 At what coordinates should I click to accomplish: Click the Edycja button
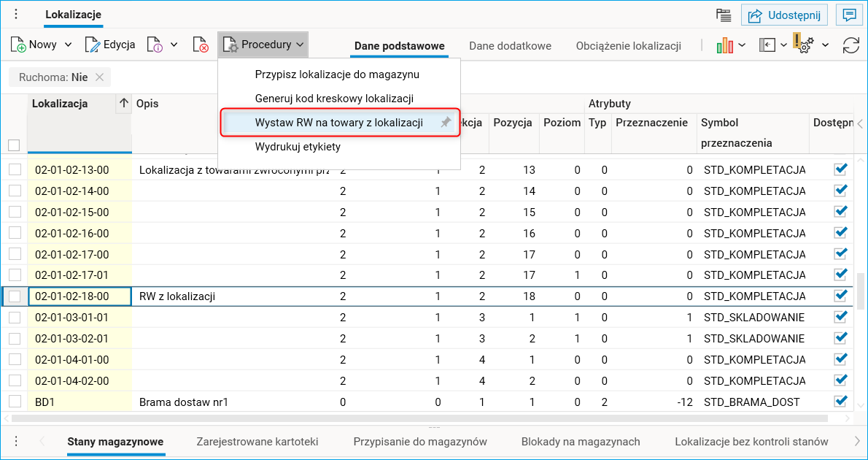tap(109, 44)
